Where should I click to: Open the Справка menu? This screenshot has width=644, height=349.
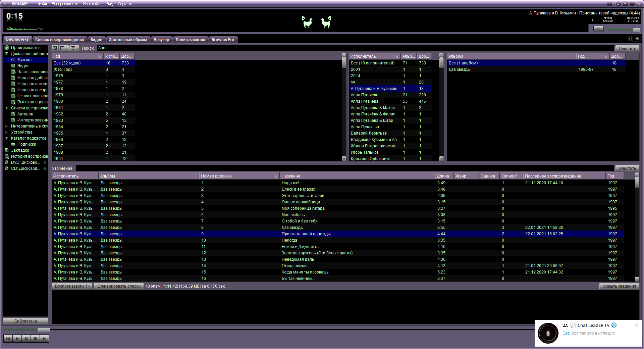pyautogui.click(x=125, y=4)
